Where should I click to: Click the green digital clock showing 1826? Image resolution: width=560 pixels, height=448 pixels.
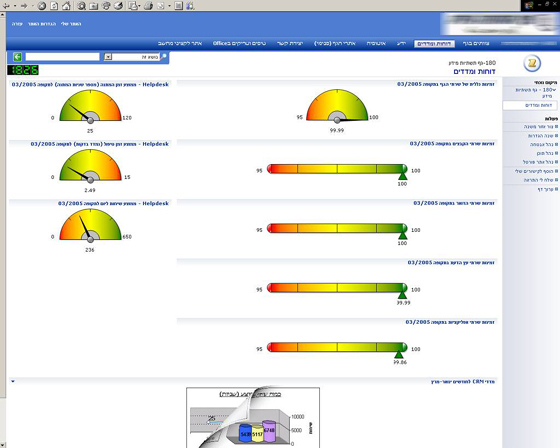(x=23, y=70)
